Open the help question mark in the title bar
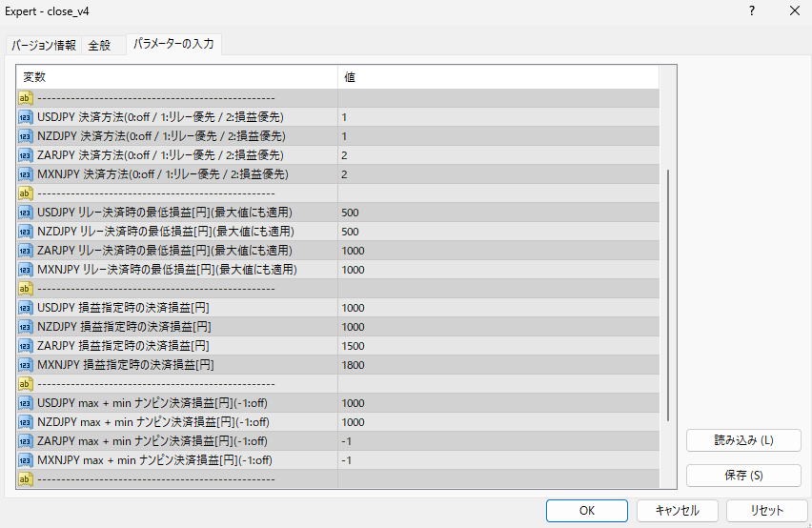 [751, 11]
